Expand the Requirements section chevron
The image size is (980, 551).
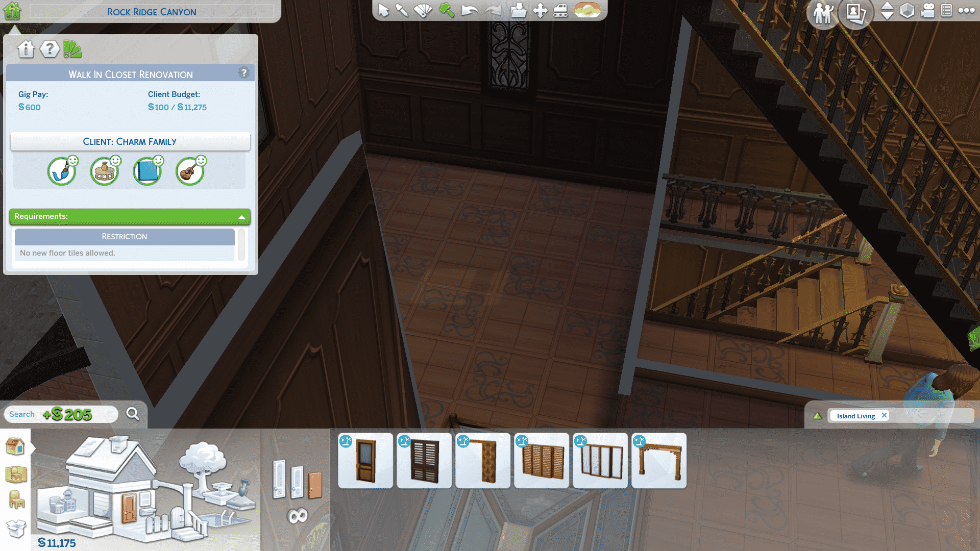click(x=241, y=216)
